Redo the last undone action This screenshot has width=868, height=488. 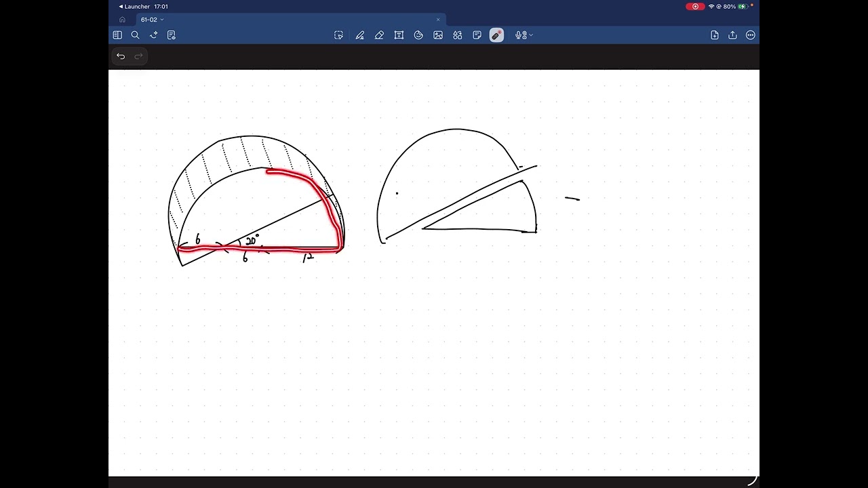click(138, 56)
